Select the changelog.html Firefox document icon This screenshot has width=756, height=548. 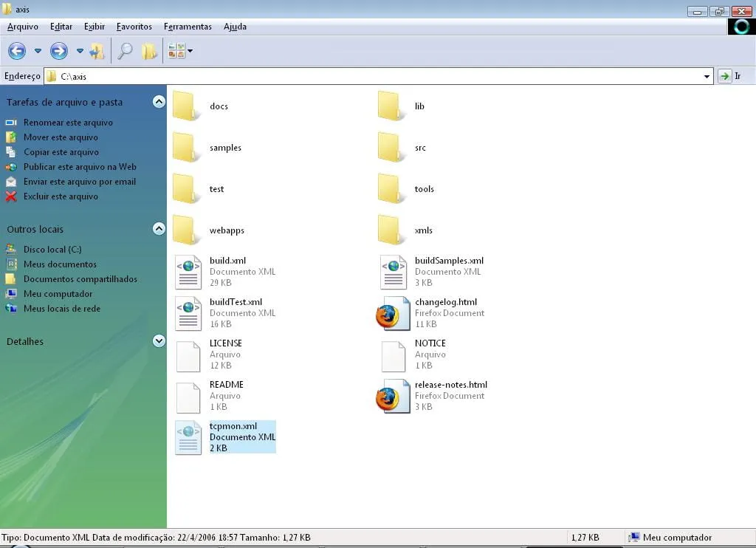coord(392,313)
